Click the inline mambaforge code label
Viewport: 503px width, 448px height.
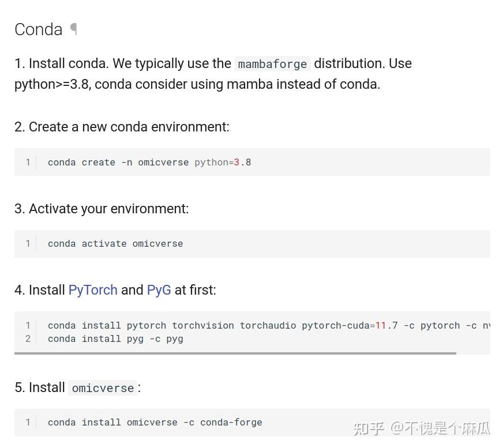pos(272,64)
